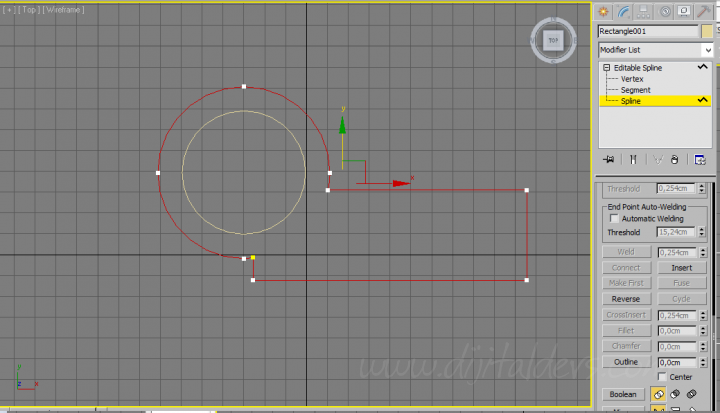
Task: Open the Motion command panel tab
Action: (x=664, y=12)
